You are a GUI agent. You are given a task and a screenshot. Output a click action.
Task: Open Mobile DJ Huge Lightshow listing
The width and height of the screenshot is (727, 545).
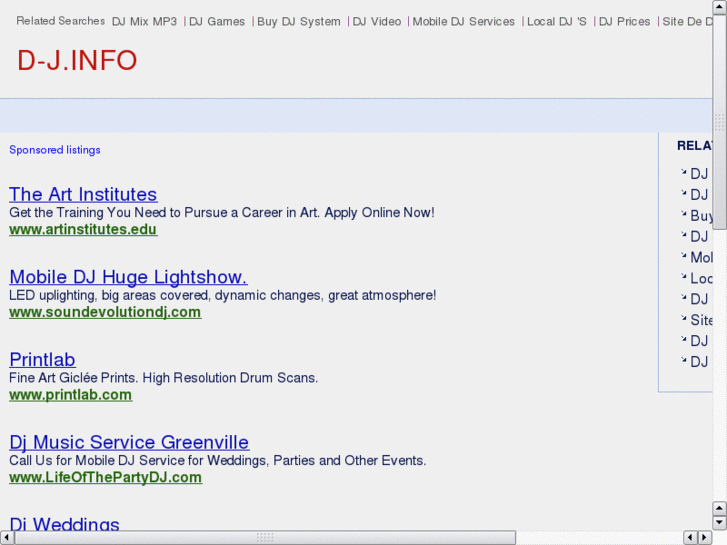(128, 277)
